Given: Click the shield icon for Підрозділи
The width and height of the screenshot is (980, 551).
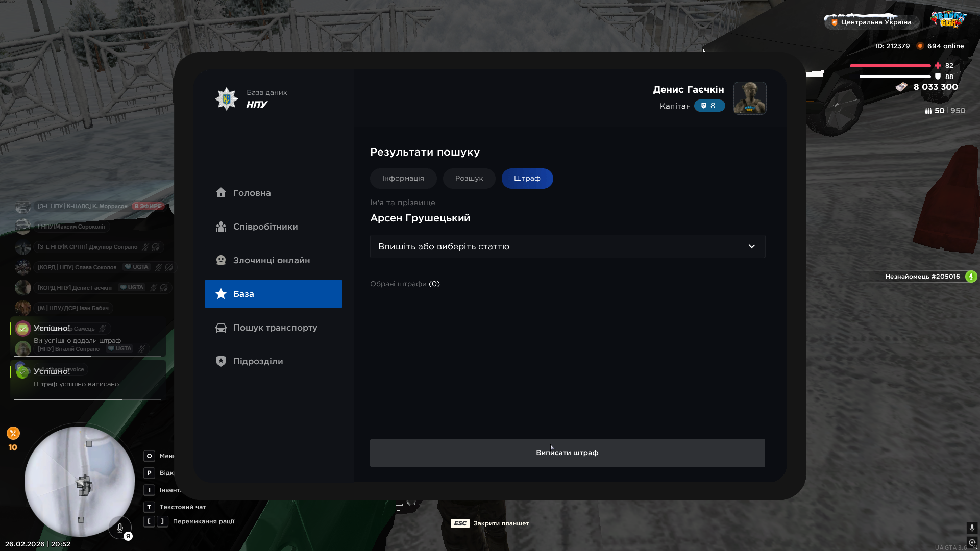Looking at the screenshot, I should point(220,361).
